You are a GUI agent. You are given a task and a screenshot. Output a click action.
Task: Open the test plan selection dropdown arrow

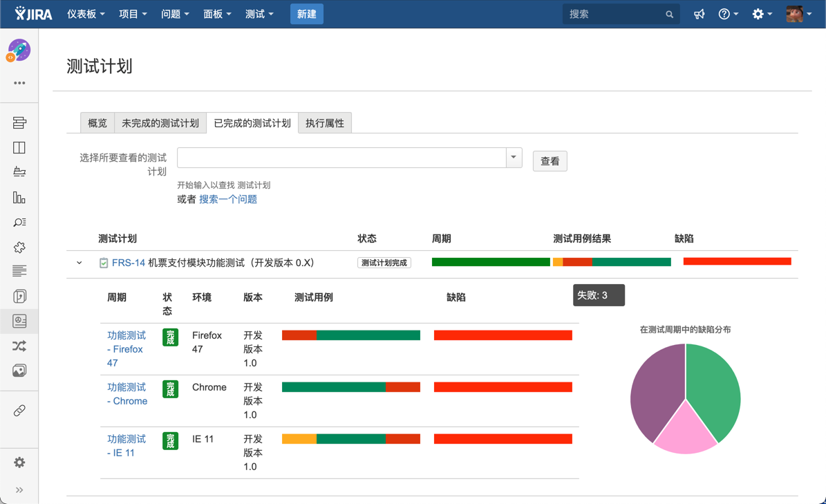tap(514, 158)
